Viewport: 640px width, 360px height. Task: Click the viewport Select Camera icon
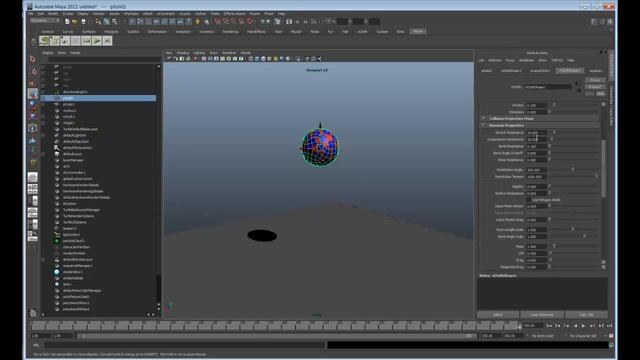coord(169,59)
